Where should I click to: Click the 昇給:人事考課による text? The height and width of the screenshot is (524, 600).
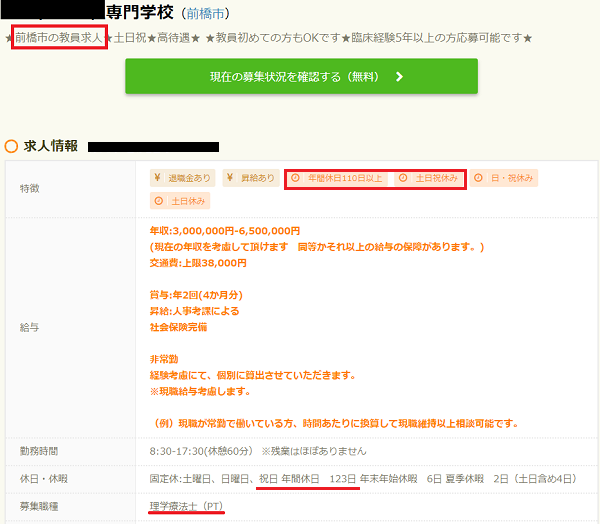pos(194,311)
